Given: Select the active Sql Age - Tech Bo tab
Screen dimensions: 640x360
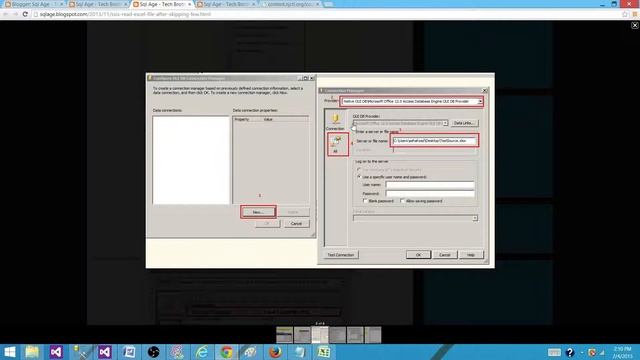Looking at the screenshot, I should click(x=162, y=4).
